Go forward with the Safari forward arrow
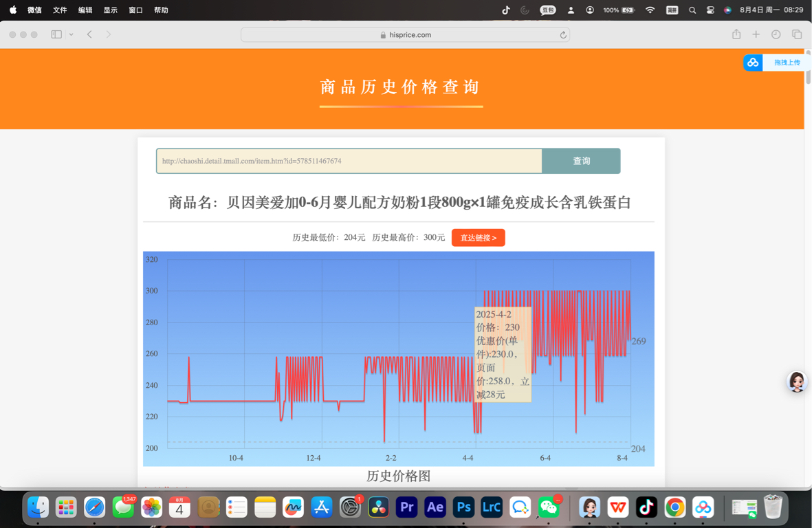This screenshot has height=528, width=812. point(108,34)
